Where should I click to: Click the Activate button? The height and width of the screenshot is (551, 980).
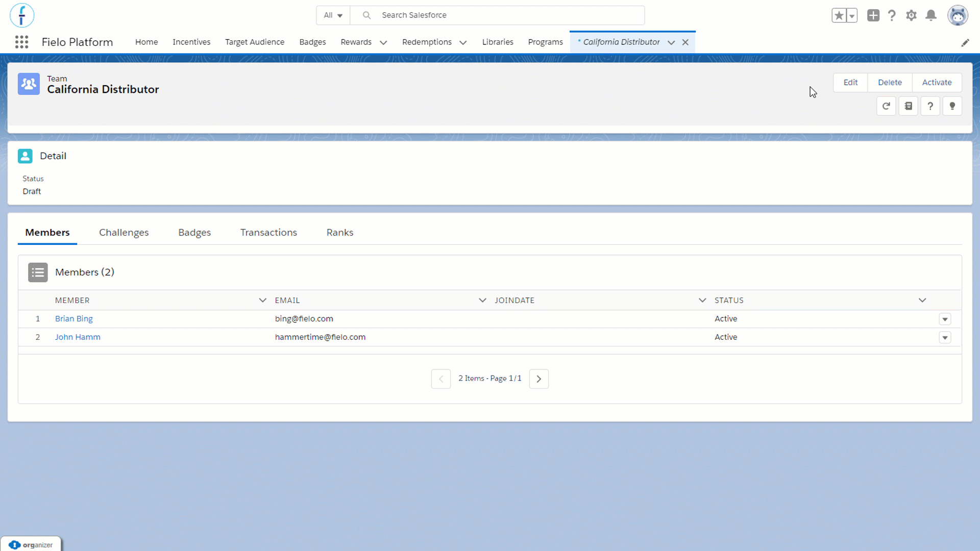point(937,83)
